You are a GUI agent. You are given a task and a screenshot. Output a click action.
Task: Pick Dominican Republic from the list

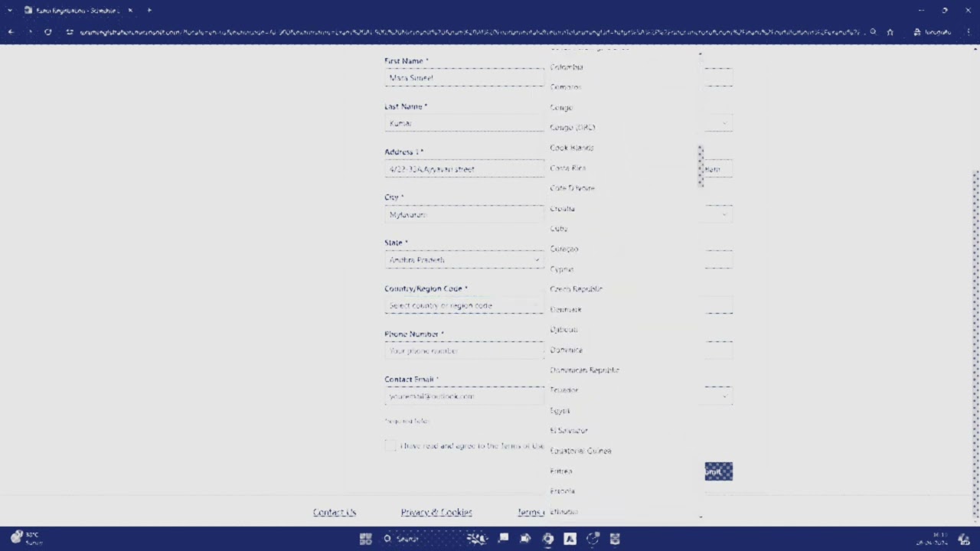(x=584, y=370)
